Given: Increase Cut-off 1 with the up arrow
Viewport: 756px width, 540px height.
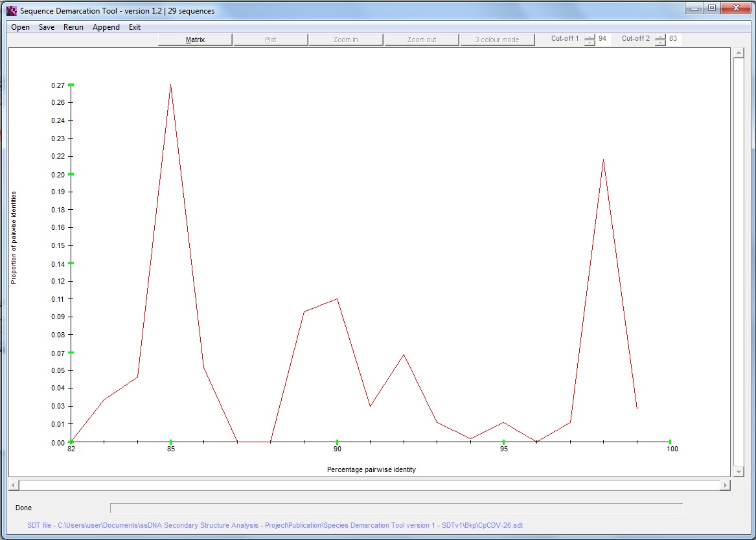Looking at the screenshot, I should (x=589, y=36).
